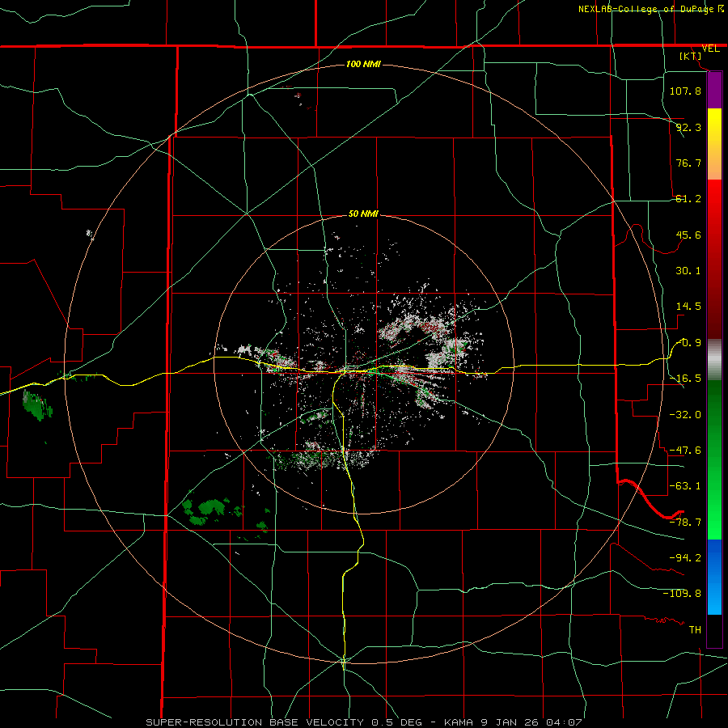Click the green echo beyond the west range ring
728x728 pixels.
coord(37,406)
